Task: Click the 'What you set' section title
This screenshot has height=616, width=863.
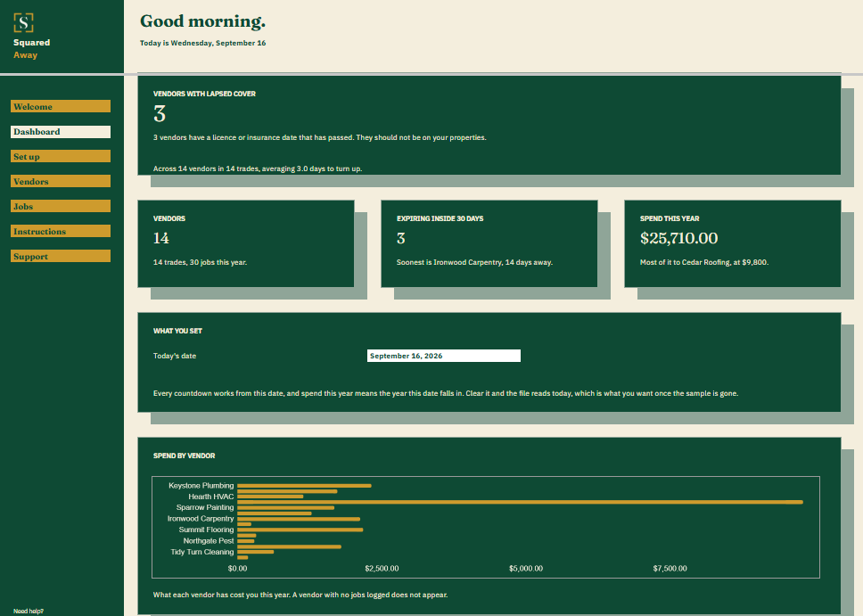Action: [177, 331]
